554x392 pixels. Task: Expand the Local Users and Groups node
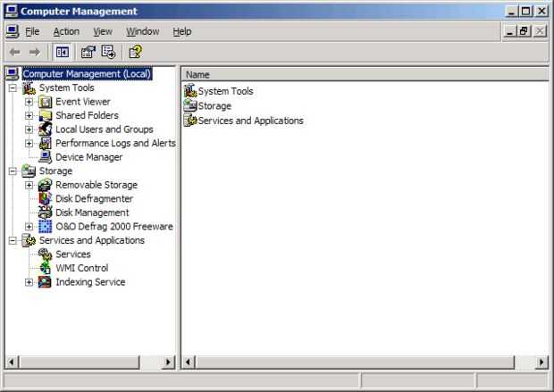29,129
